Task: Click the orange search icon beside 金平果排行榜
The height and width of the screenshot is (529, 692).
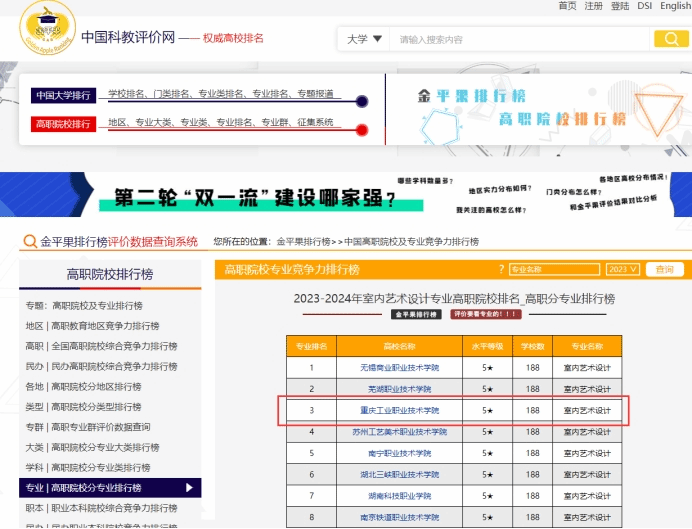Action: (x=31, y=242)
